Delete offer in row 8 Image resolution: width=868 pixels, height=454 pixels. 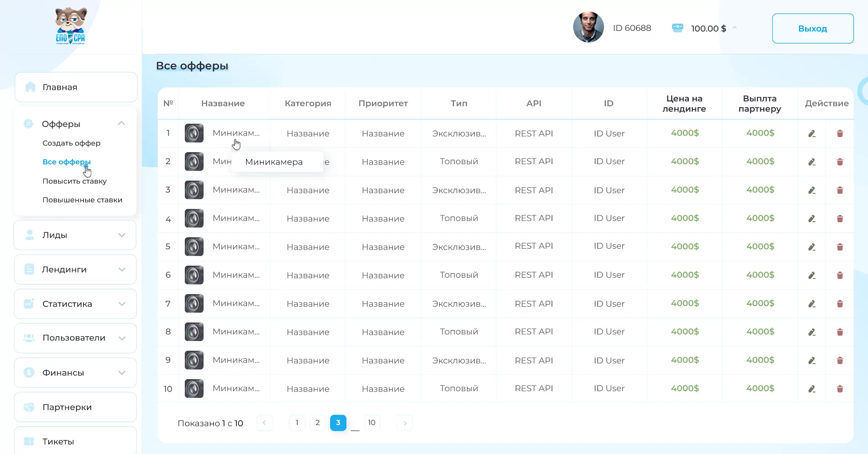pyautogui.click(x=840, y=332)
